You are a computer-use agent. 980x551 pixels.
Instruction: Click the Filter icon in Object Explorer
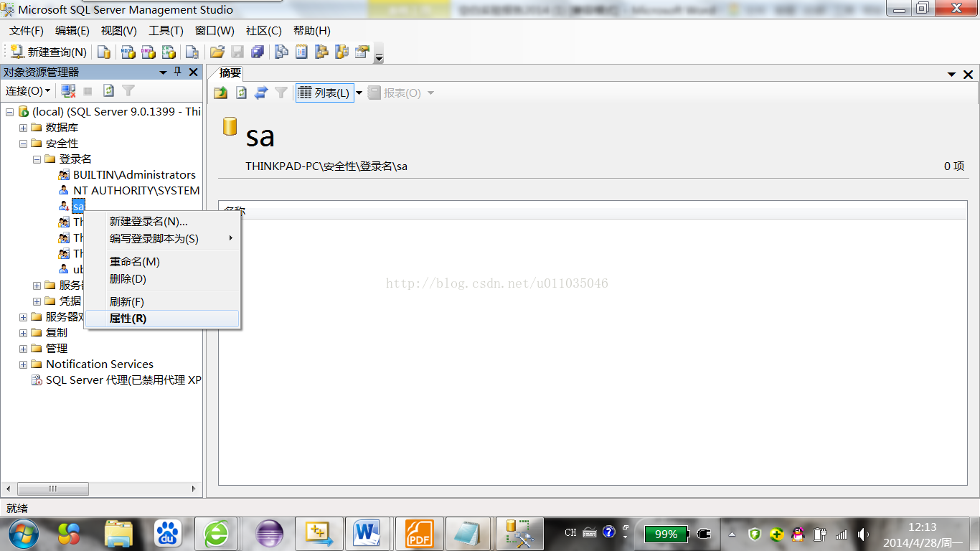128,91
